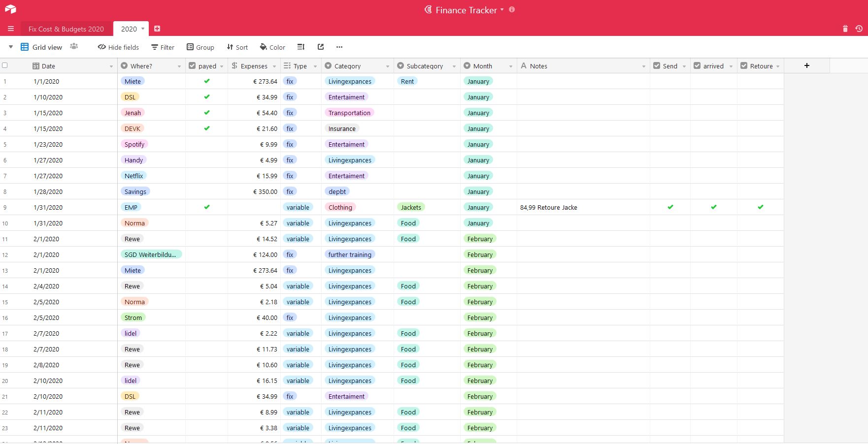The height and width of the screenshot is (444, 868).
Task: Click the row height icon in toolbar
Action: point(301,47)
